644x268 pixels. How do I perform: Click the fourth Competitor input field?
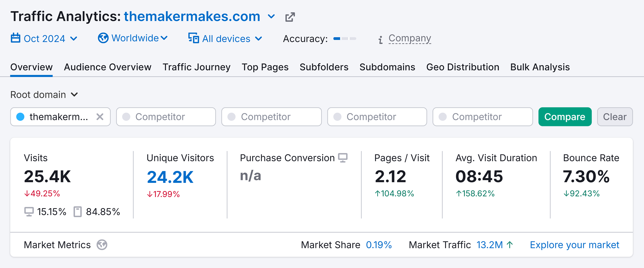click(x=483, y=117)
